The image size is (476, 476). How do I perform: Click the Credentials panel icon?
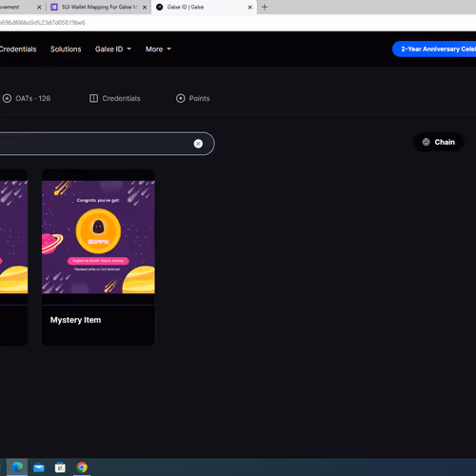coord(93,98)
